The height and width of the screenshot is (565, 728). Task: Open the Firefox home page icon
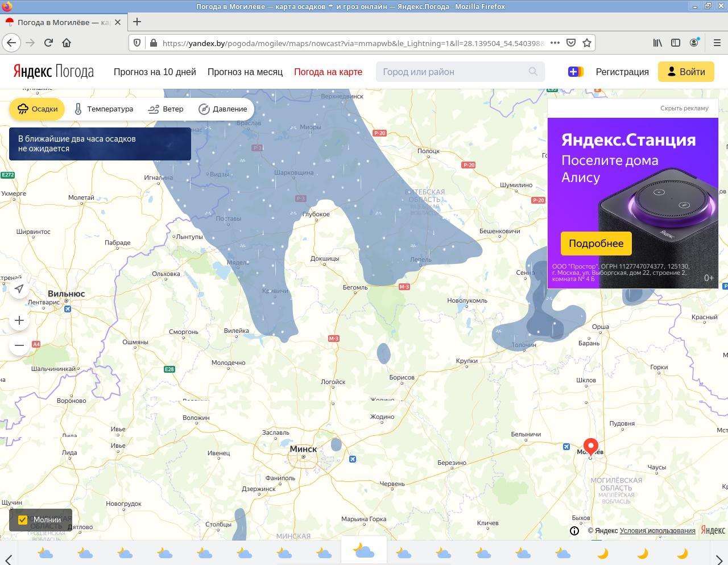tap(67, 43)
